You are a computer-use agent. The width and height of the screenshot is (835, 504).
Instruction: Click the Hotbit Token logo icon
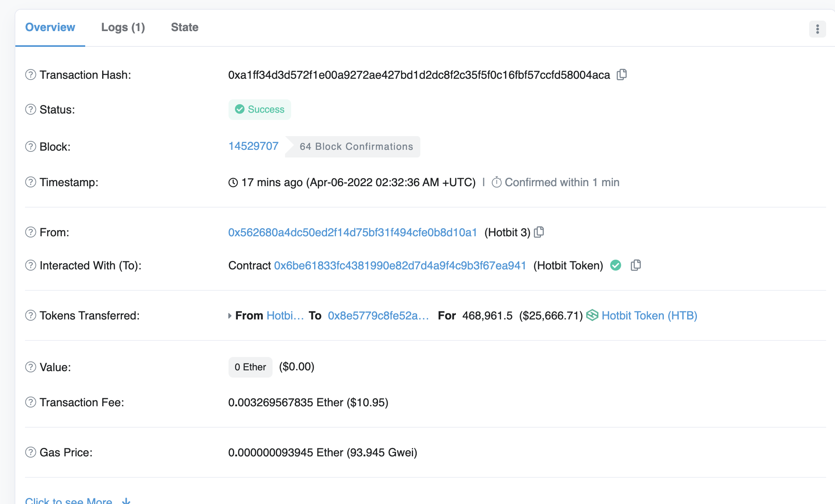coord(593,315)
